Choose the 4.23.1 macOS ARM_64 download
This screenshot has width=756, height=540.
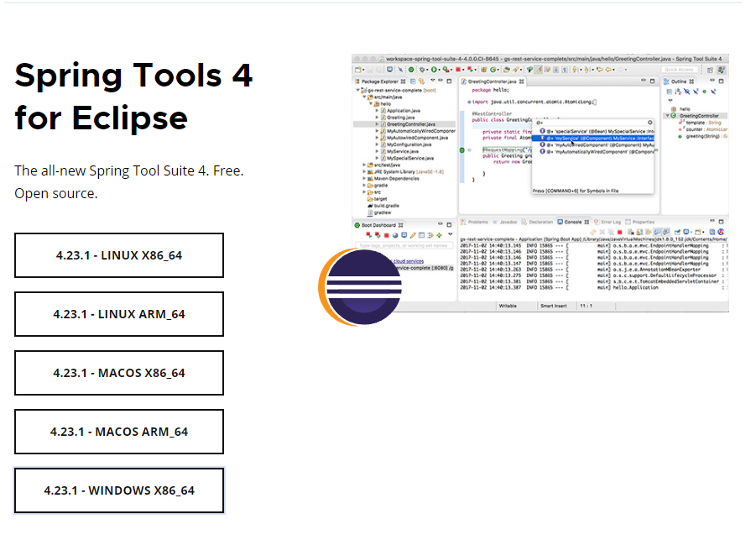point(119,432)
